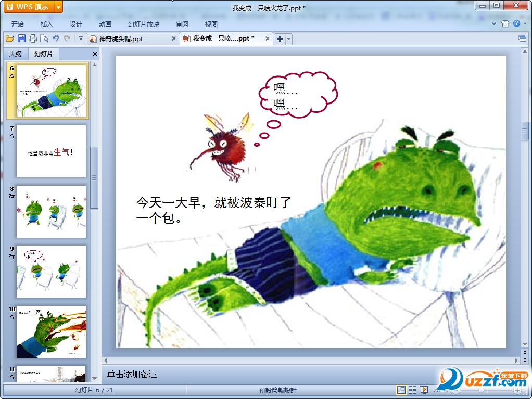
Task: Click the zoom slider handle
Action: coord(481,390)
